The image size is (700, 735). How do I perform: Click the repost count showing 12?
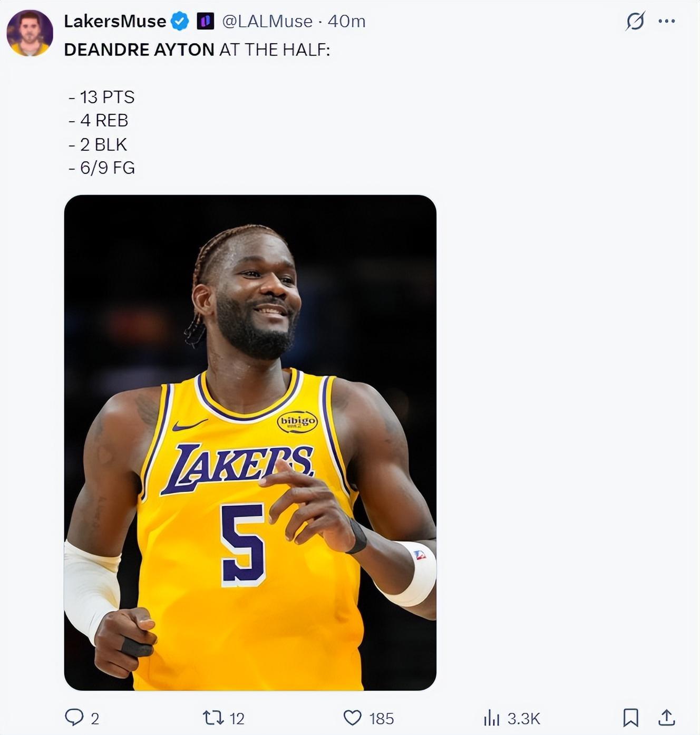point(237,718)
